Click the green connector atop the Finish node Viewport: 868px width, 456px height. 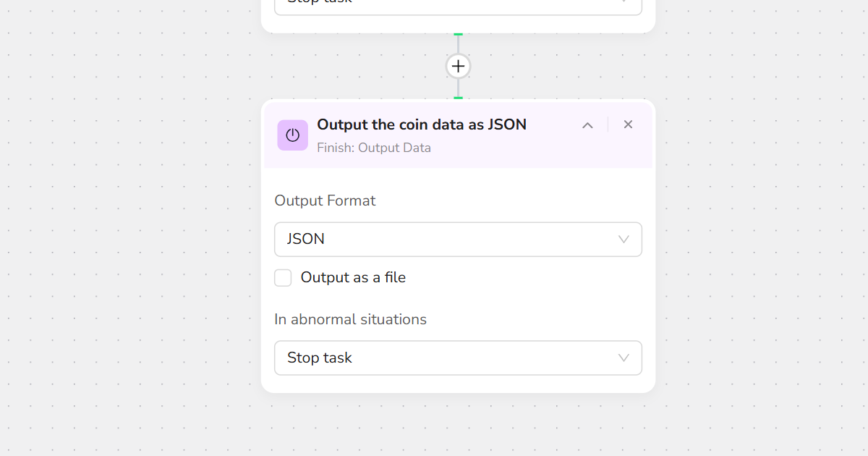[x=458, y=98]
